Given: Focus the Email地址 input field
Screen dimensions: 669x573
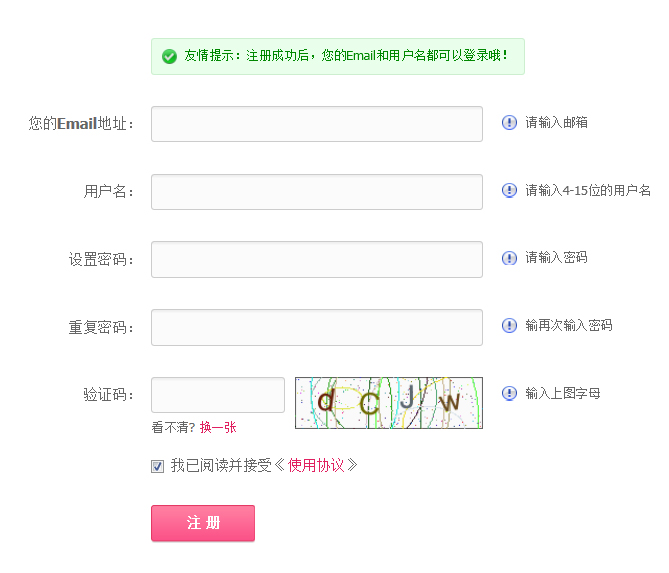Looking at the screenshot, I should [316, 124].
